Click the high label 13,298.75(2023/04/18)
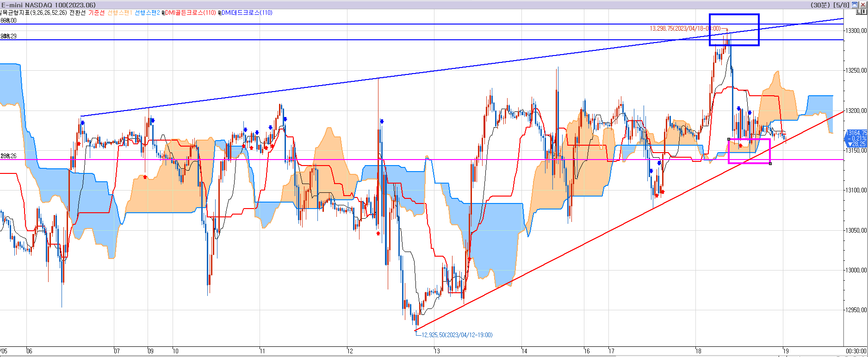 [685, 29]
